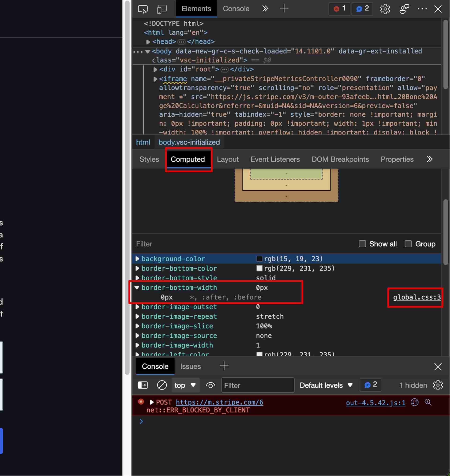Expand the iframe node
Image resolution: width=450 pixels, height=476 pixels.
(155, 79)
